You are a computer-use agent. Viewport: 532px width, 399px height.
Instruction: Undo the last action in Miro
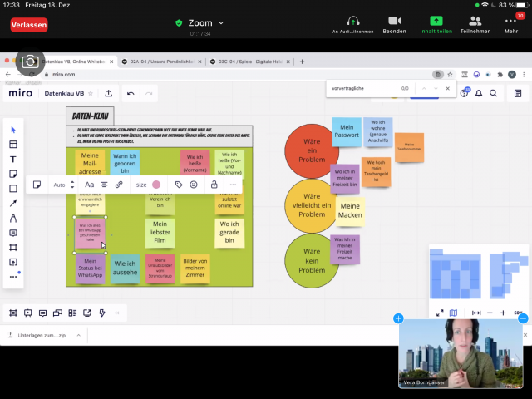131,93
